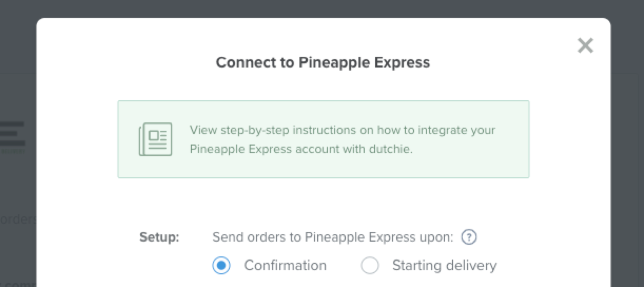Close the Connect to Pineapple Express dialog

(585, 45)
